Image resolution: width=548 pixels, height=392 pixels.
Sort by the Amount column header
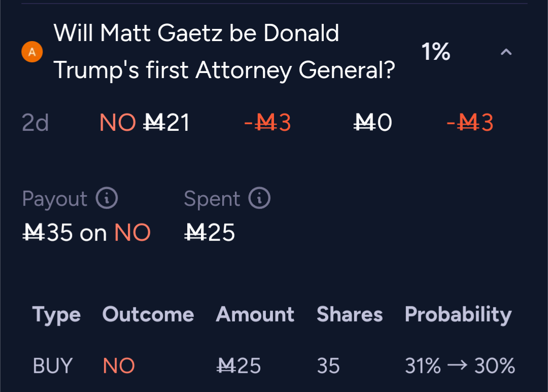pos(255,314)
